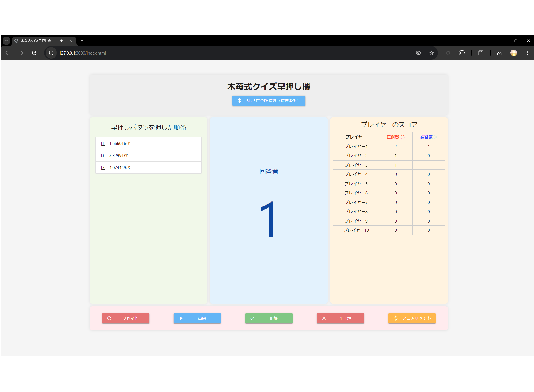Mark answer correct with 正解 button

point(268,318)
